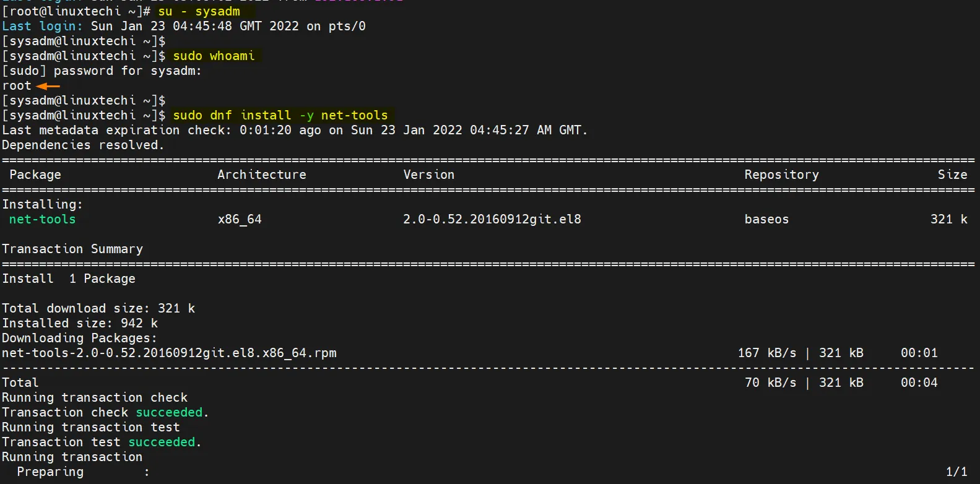Click the 1/1 progress indicator at Preparing
Viewport: 980px width, 484px height.
coord(956,472)
